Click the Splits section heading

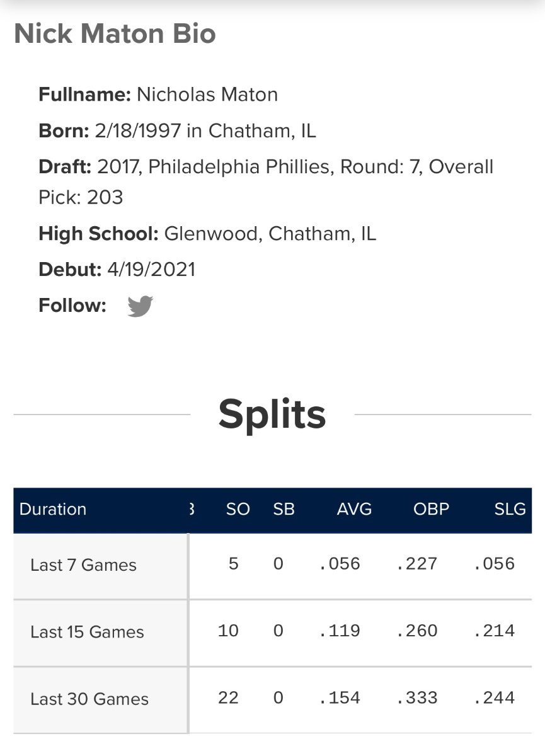[x=272, y=415]
